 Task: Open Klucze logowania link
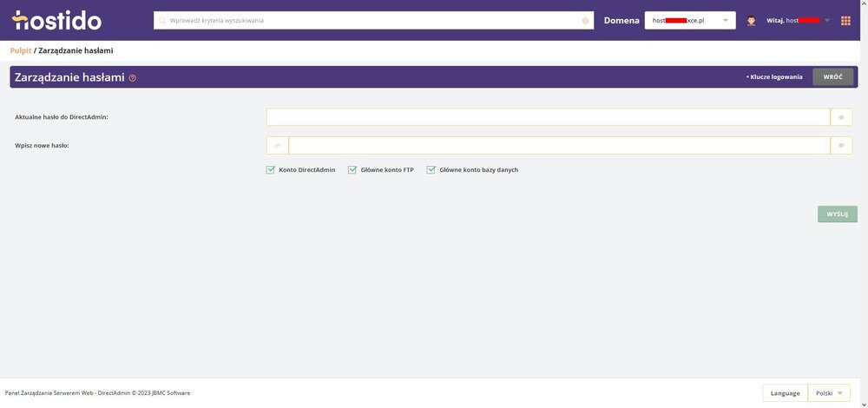(x=776, y=77)
